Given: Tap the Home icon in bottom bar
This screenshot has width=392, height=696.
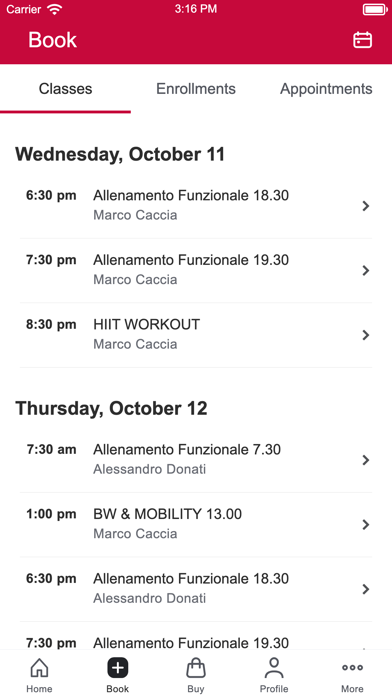Looking at the screenshot, I should pyautogui.click(x=39, y=668).
